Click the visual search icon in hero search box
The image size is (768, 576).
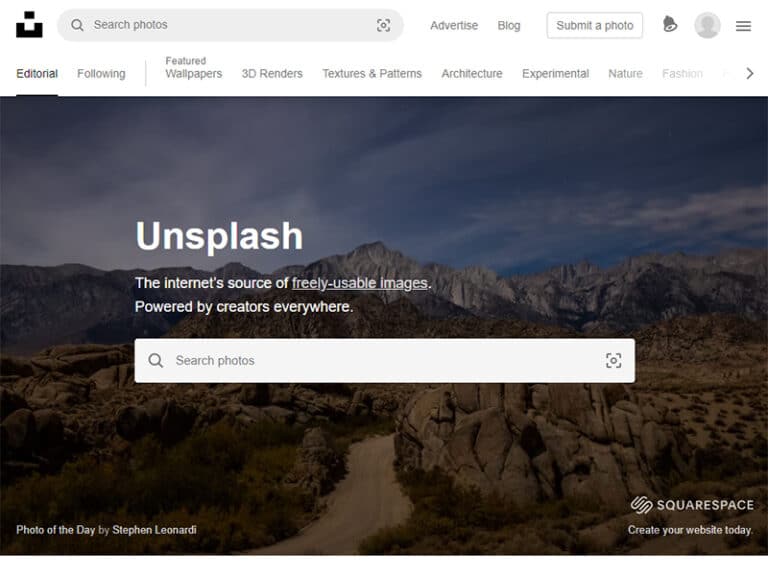point(613,360)
